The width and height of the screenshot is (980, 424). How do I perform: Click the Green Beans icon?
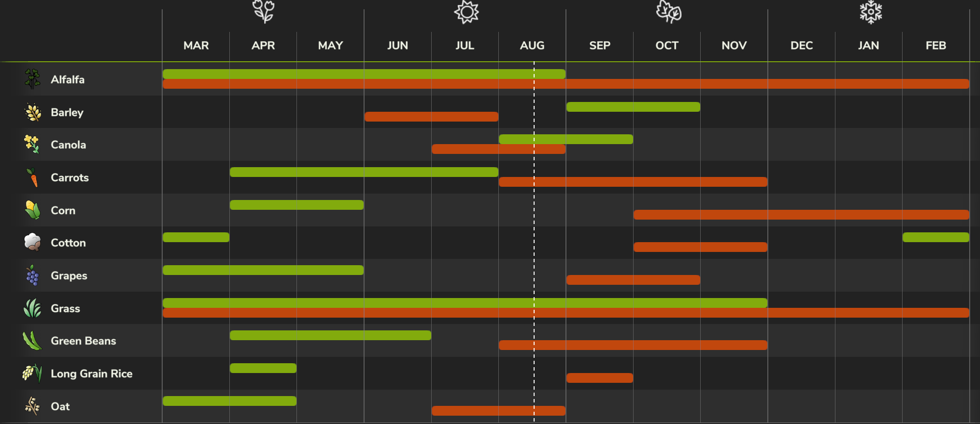[32, 341]
